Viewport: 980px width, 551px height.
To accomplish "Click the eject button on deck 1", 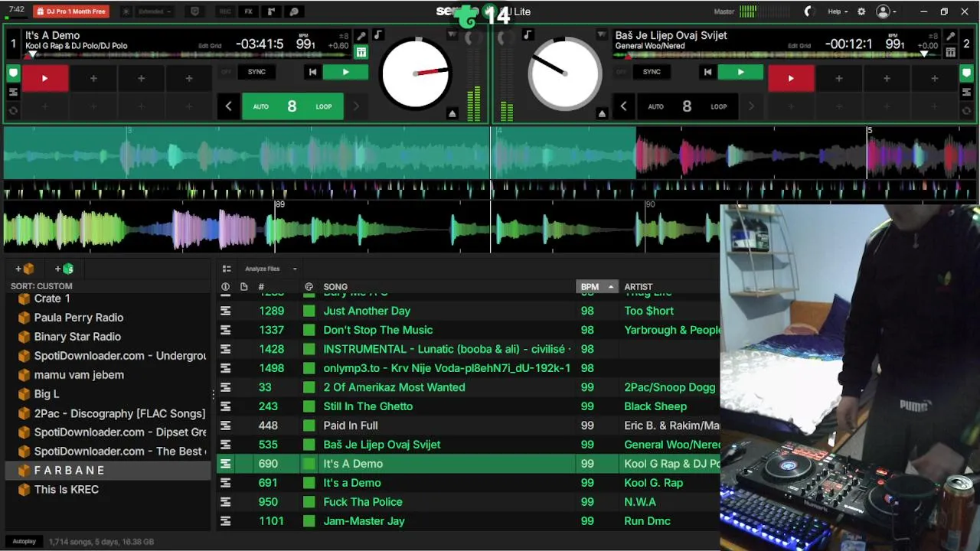I will pyautogui.click(x=452, y=113).
